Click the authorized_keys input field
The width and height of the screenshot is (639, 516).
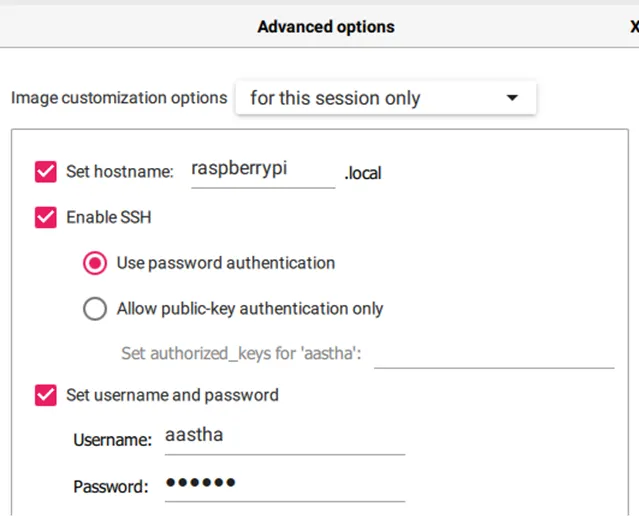point(494,353)
